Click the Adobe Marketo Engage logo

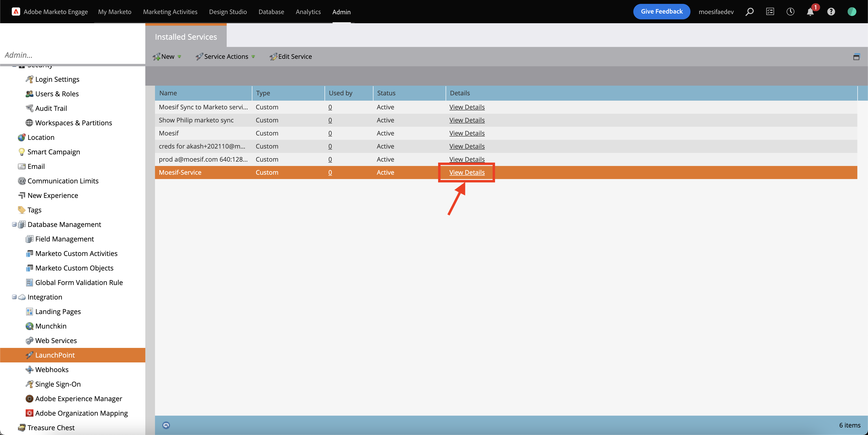click(16, 12)
